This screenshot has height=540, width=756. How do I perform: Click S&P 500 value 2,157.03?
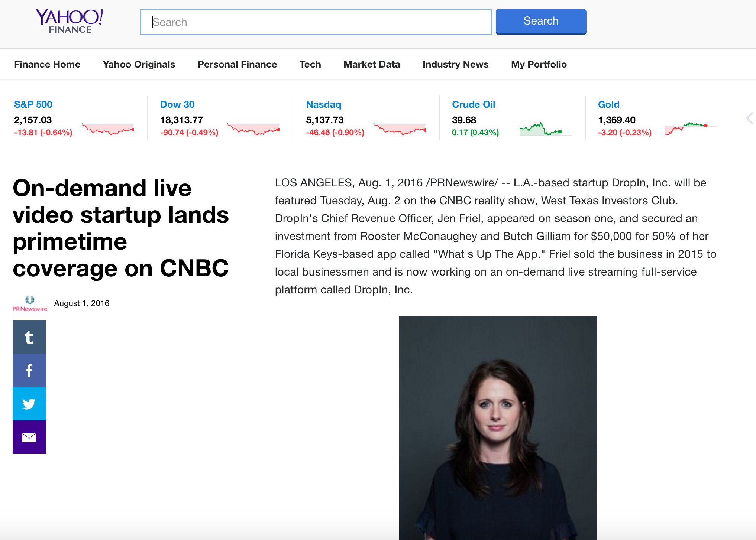tap(33, 120)
